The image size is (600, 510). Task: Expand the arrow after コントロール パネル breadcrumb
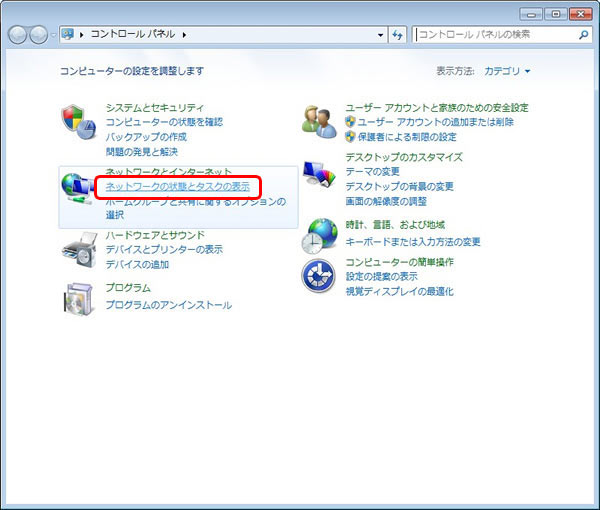tap(185, 35)
